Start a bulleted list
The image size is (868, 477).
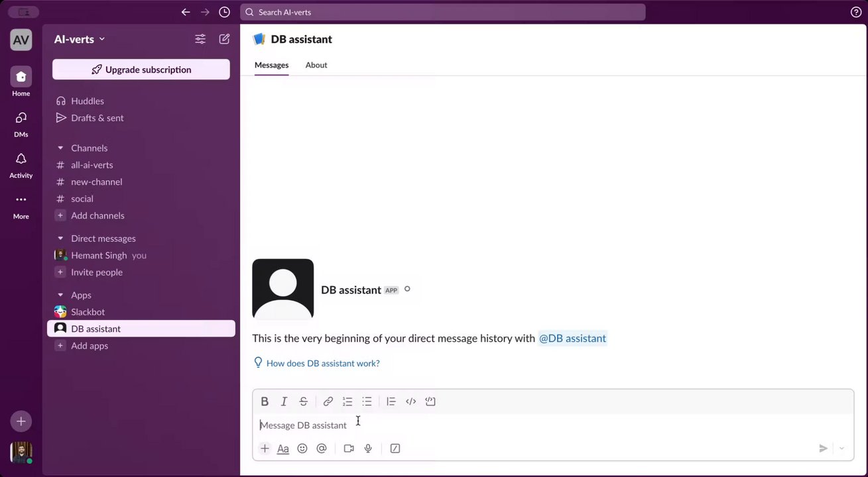tap(367, 401)
